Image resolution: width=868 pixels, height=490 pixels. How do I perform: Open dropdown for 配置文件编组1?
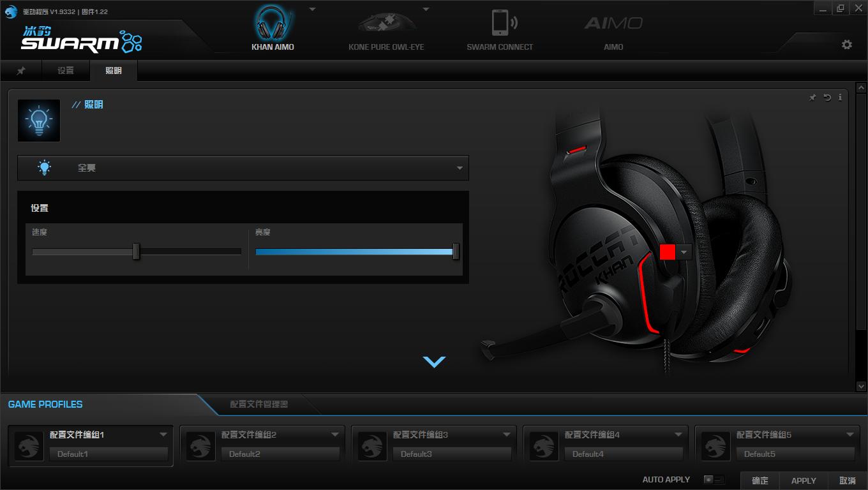tap(163, 434)
